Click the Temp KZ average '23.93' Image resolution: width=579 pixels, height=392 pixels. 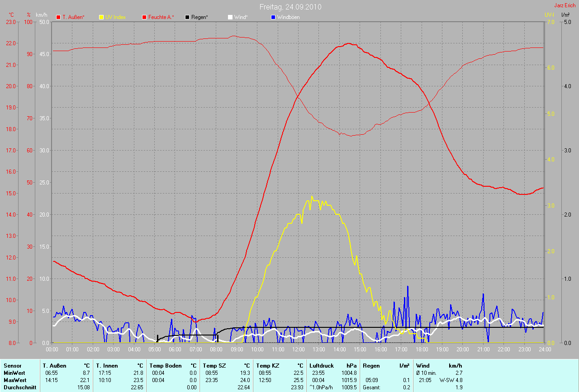[x=296, y=387]
